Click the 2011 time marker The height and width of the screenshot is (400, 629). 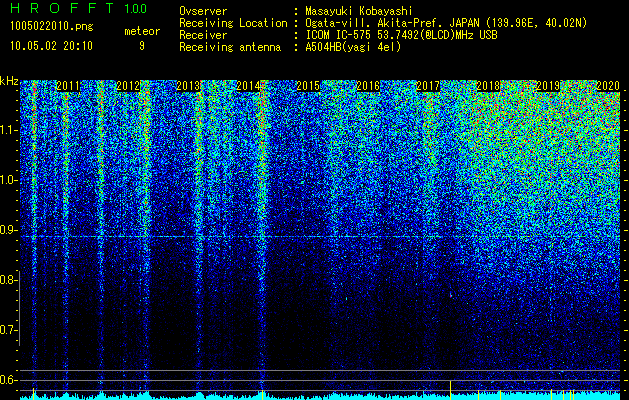[x=68, y=86]
